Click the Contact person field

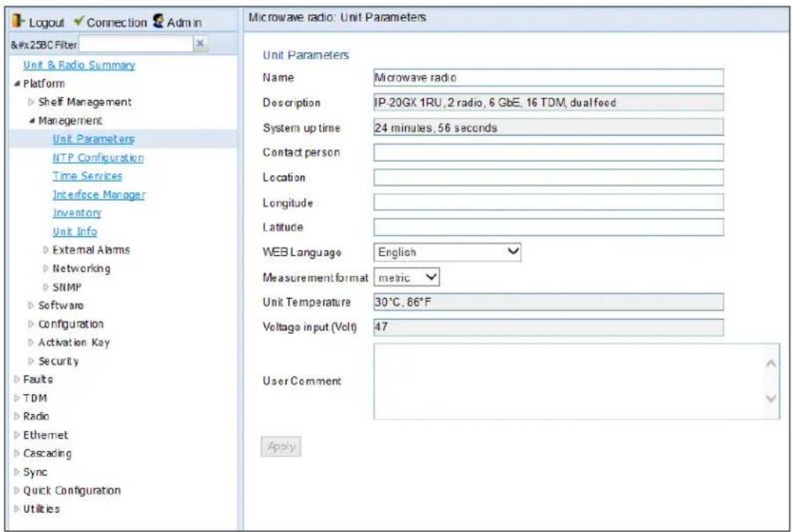click(549, 153)
